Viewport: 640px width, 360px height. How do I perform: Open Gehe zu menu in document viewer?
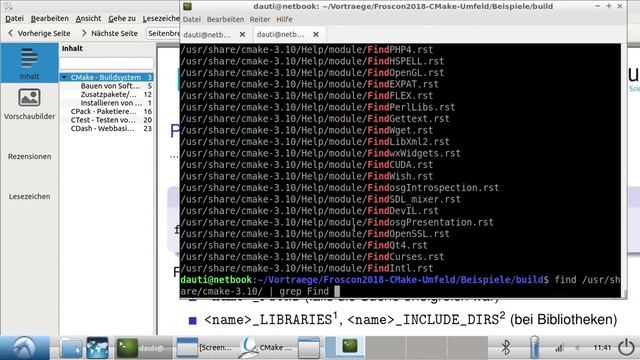pos(122,19)
